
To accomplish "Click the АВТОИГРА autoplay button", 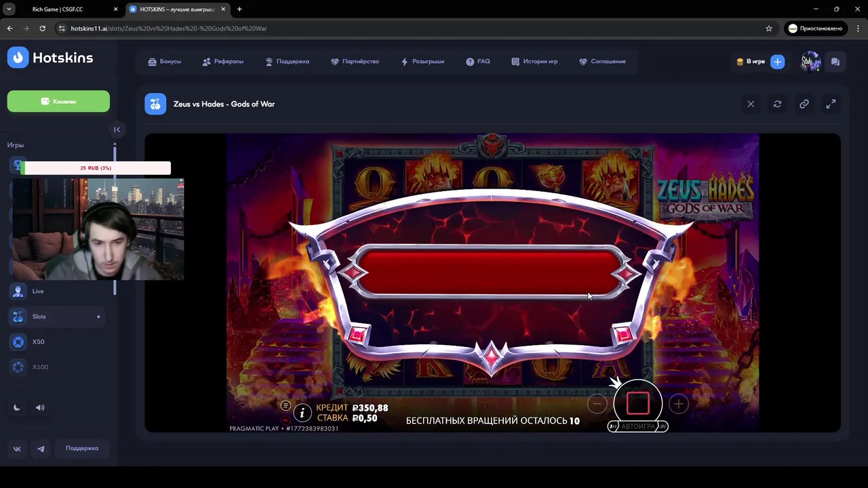I will (638, 426).
